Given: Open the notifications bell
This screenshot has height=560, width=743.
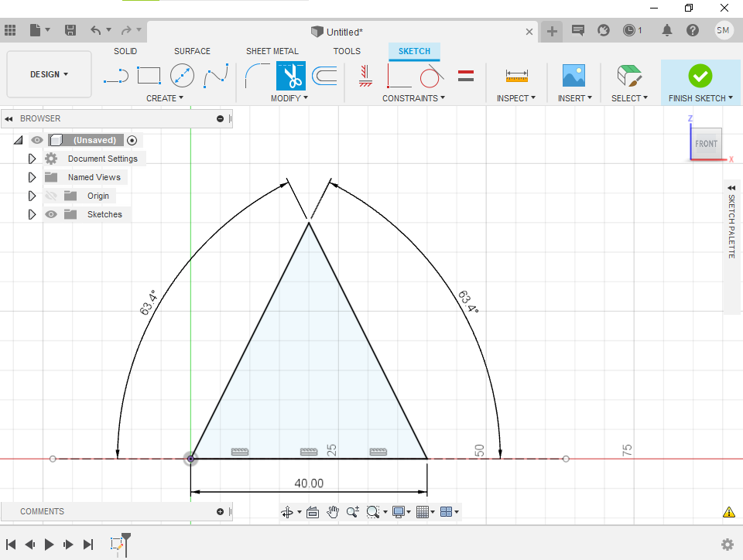Looking at the screenshot, I should click(666, 30).
